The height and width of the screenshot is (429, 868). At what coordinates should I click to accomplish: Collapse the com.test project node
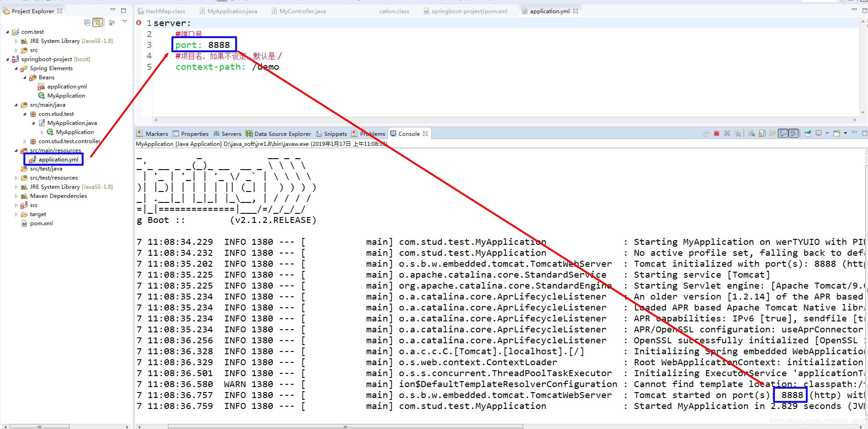[7, 32]
